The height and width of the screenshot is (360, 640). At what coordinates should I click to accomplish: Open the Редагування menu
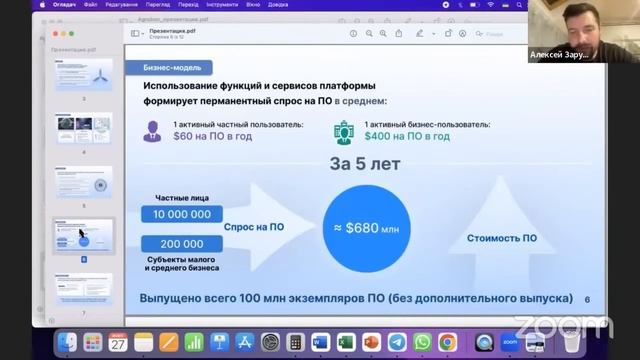point(121,5)
